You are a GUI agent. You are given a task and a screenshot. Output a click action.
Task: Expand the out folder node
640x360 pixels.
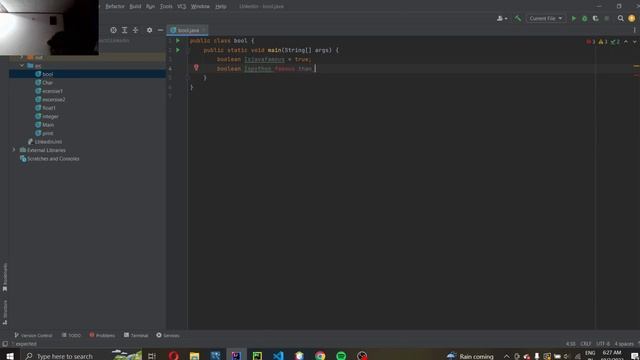click(22, 57)
